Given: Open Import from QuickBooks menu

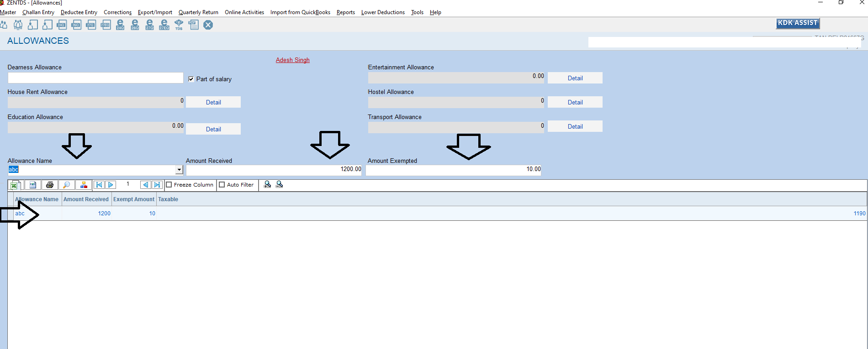Looking at the screenshot, I should point(300,12).
